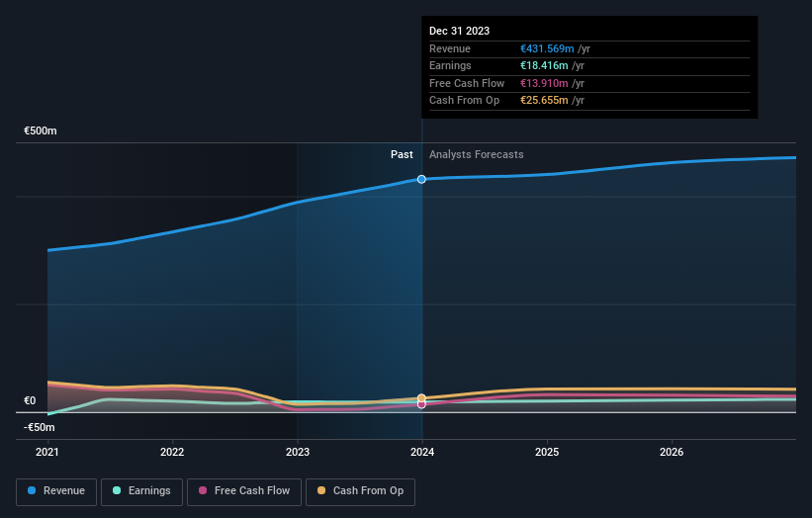812x518 pixels.
Task: Toggle the Earnings legend series
Action: 141,491
